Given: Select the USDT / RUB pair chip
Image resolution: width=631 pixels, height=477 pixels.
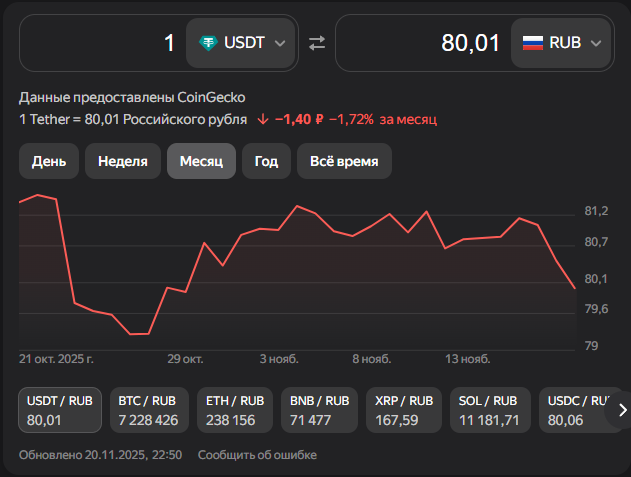Looking at the screenshot, I should [59, 410].
